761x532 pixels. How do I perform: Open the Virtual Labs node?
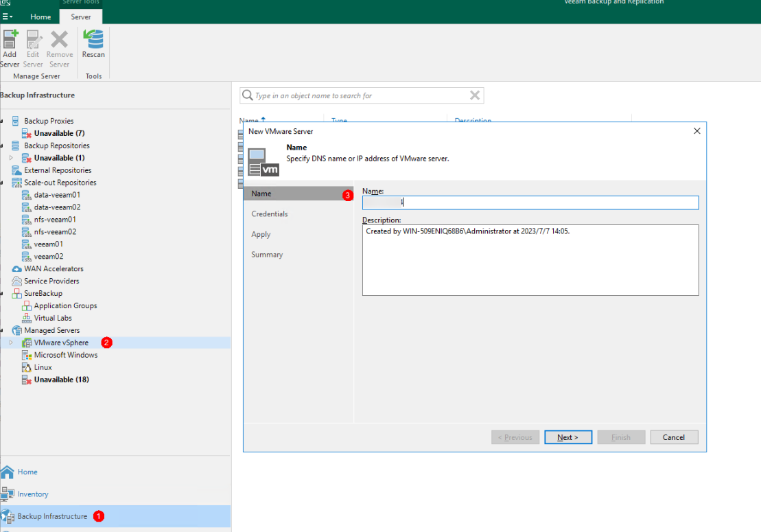click(x=53, y=318)
